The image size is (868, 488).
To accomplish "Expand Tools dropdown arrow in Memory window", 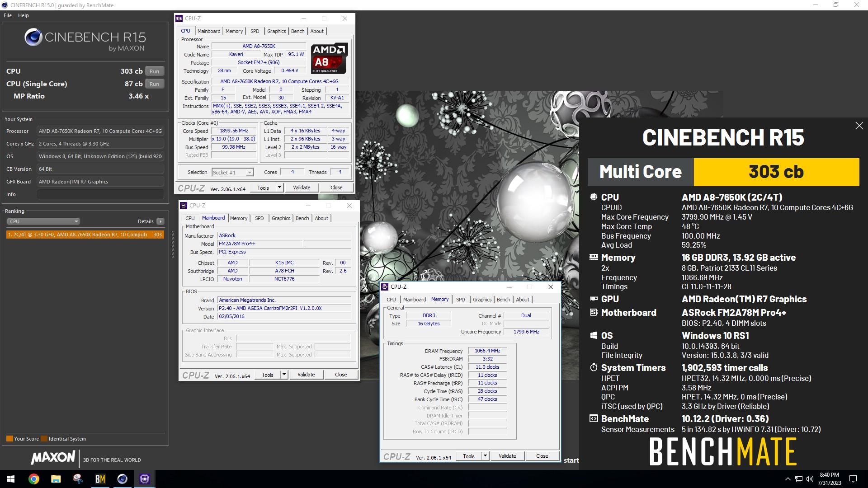I will (485, 456).
